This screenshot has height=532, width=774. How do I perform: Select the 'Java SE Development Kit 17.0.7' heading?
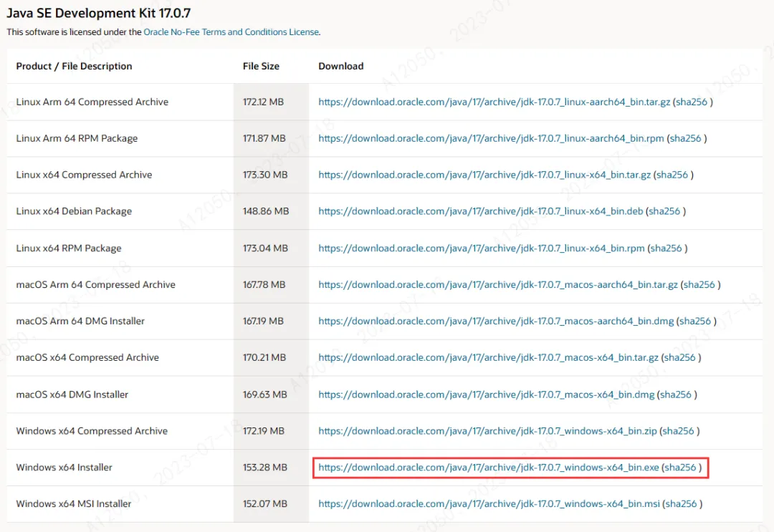[98, 14]
